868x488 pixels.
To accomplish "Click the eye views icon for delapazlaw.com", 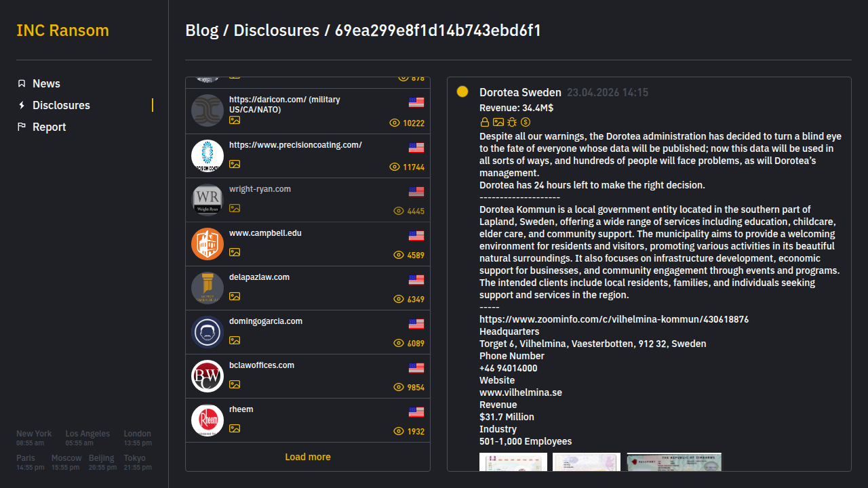I will pyautogui.click(x=399, y=299).
